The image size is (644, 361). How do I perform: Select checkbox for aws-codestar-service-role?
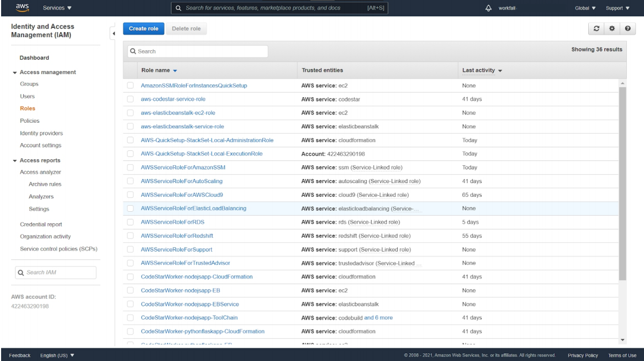(130, 99)
